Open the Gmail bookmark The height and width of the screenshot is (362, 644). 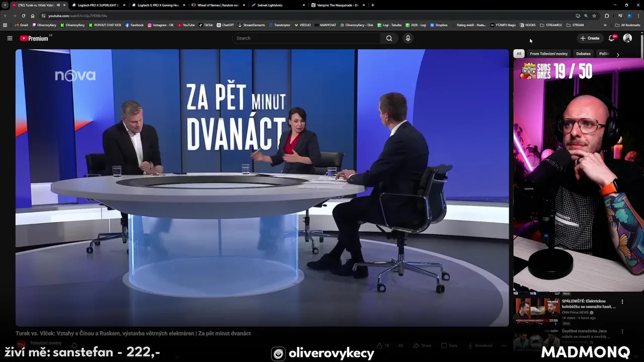[22, 25]
